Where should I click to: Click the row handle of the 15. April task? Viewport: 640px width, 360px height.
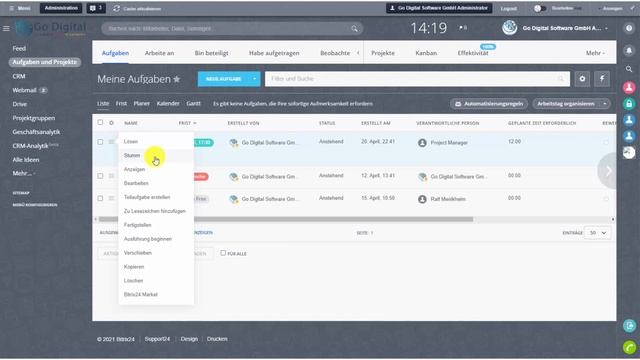tap(111, 198)
